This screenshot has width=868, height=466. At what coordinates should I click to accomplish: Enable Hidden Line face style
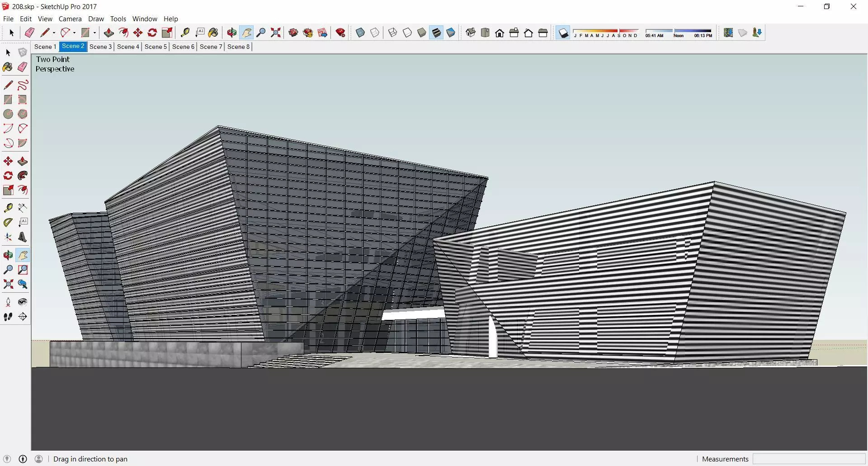[x=407, y=33]
